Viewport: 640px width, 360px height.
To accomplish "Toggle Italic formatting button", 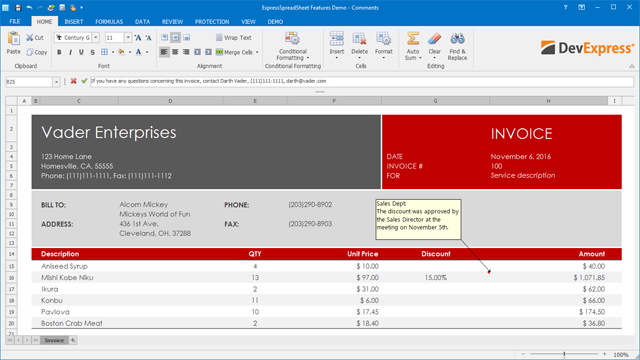I will pos(70,52).
